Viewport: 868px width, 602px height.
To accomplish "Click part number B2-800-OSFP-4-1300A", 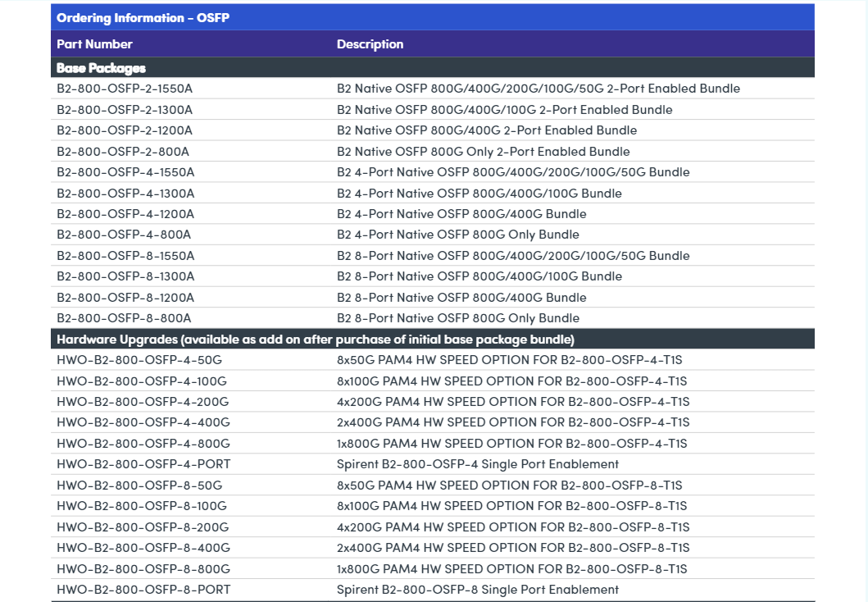I will [x=125, y=193].
